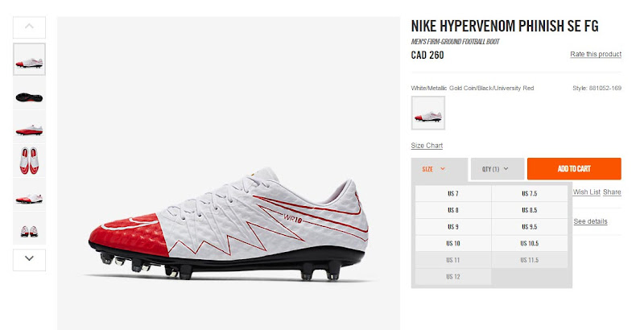Select size US 8.5
The image size is (644, 330).
(x=530, y=210)
